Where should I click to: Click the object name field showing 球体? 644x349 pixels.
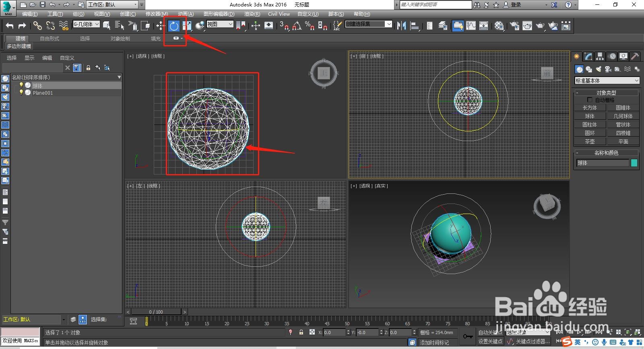(x=603, y=163)
